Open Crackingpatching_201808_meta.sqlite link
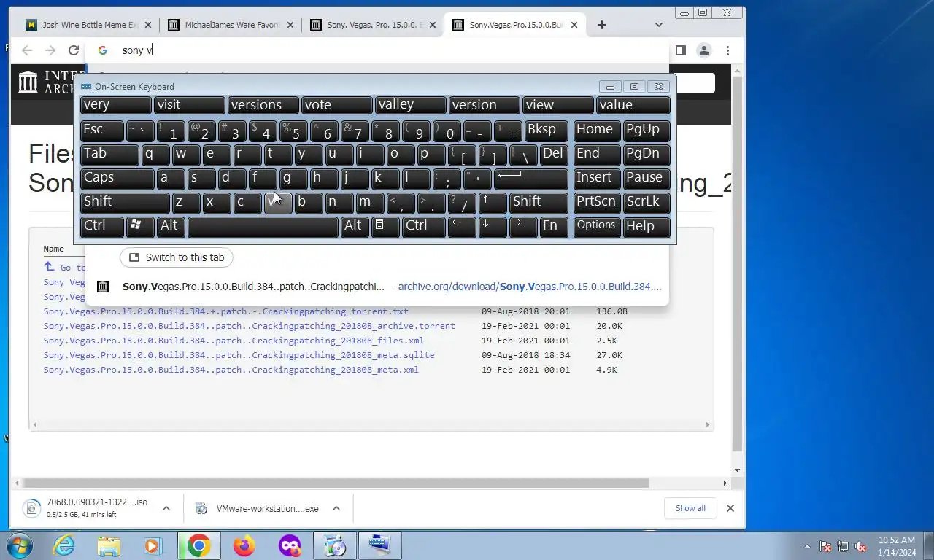The width and height of the screenshot is (934, 560). (x=239, y=355)
